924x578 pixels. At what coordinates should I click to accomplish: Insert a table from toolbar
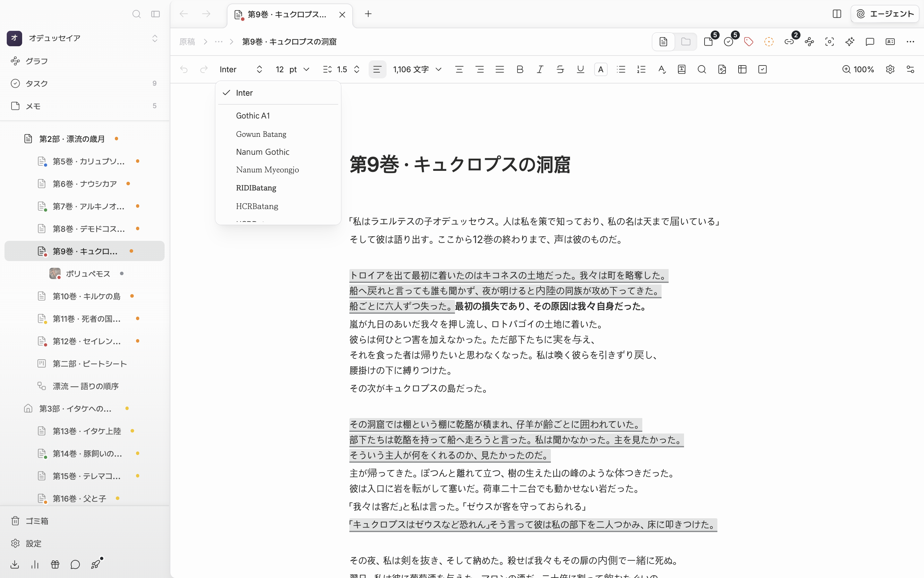tap(742, 69)
